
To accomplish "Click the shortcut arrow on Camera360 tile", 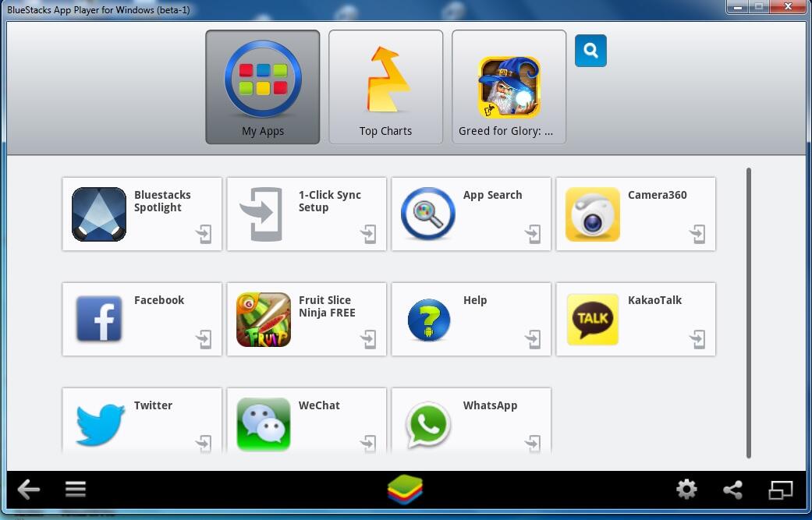I will (x=698, y=234).
